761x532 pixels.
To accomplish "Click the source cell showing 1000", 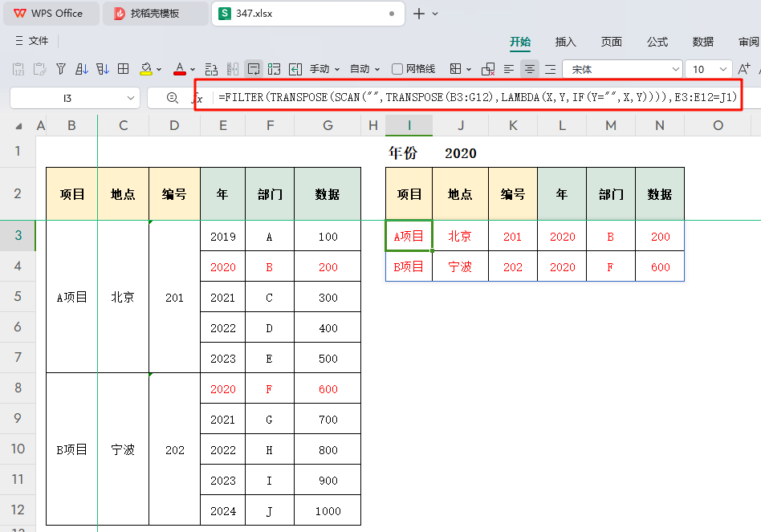I will pyautogui.click(x=328, y=510).
